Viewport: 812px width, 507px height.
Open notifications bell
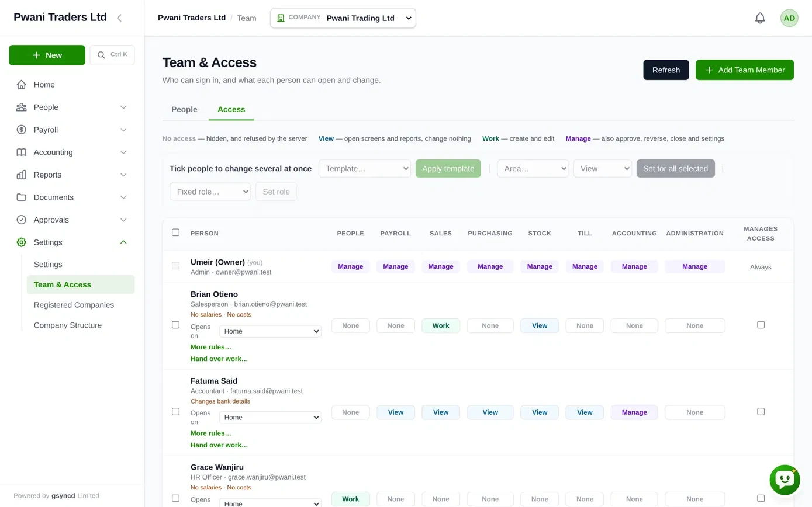tap(760, 18)
